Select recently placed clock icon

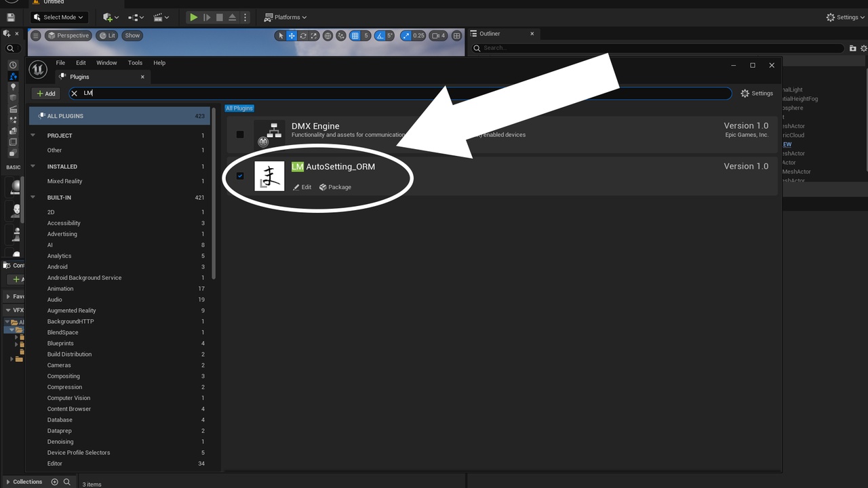(x=13, y=65)
